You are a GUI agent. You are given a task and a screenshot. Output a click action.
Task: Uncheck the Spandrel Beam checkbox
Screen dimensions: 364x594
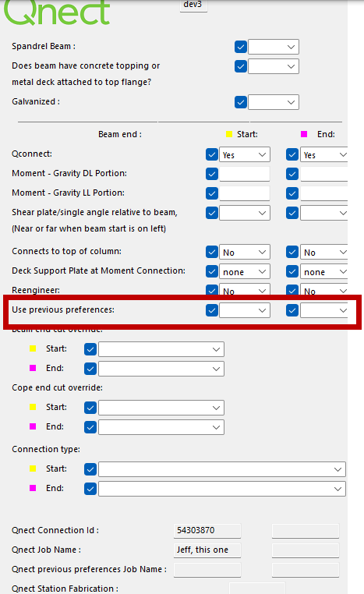tap(241, 47)
